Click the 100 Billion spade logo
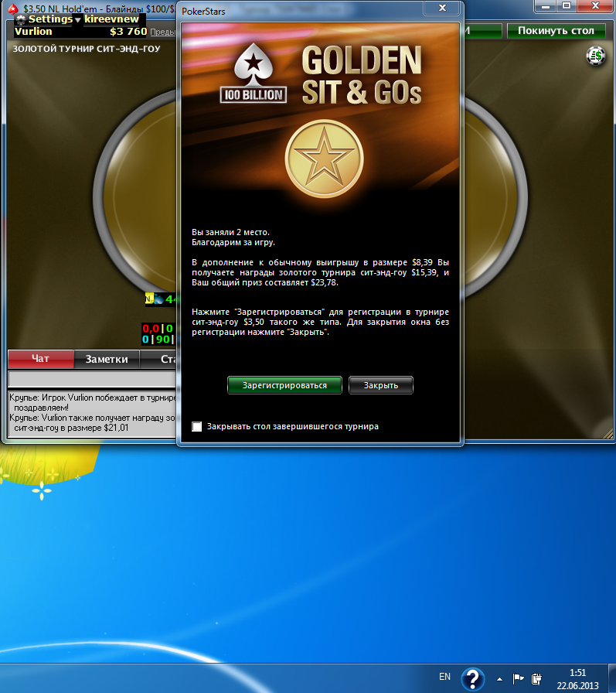Image resolution: width=616 pixels, height=693 pixels. pos(254,75)
